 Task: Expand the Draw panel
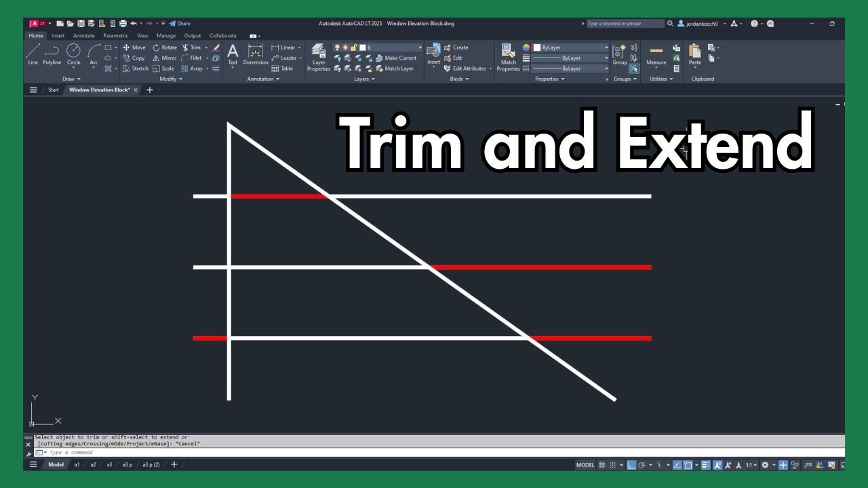pos(71,79)
